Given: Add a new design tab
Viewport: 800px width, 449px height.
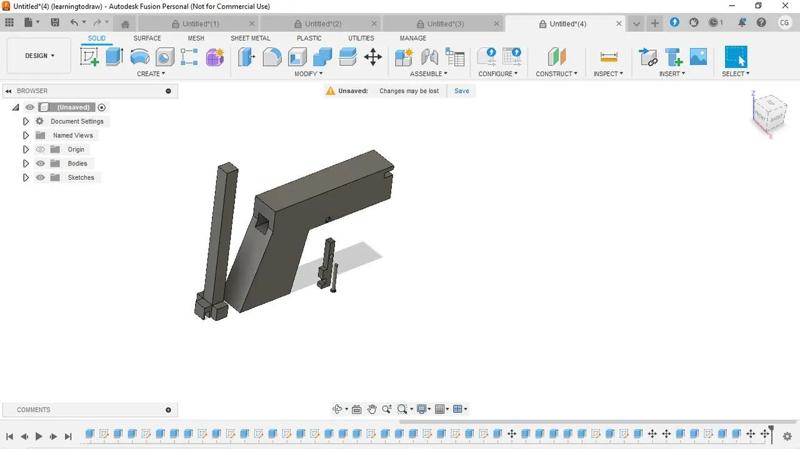Looking at the screenshot, I should point(655,23).
